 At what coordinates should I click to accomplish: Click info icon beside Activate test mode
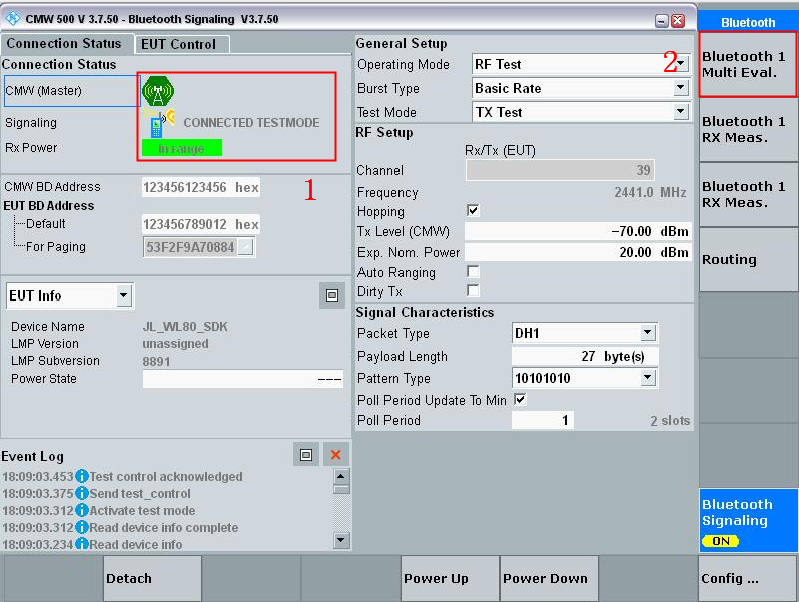point(82,510)
